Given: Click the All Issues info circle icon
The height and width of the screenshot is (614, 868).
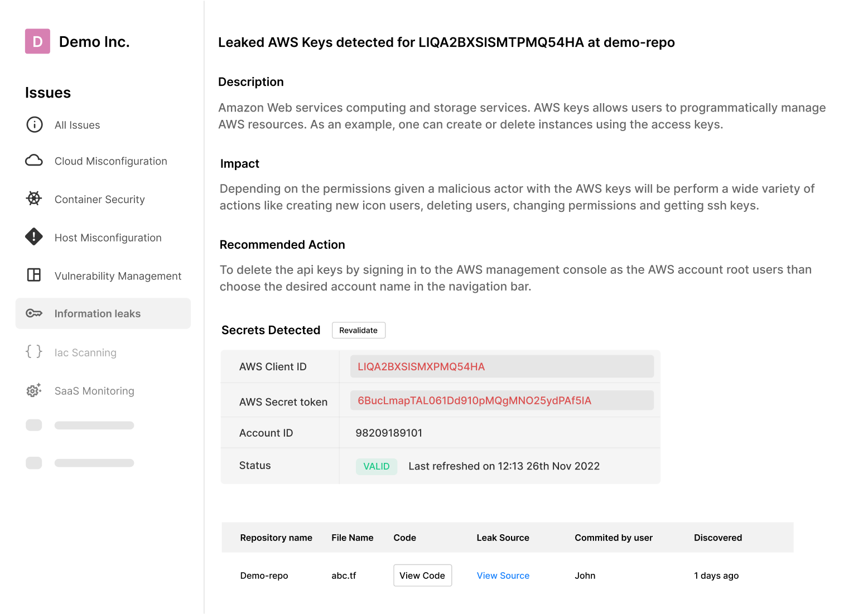Looking at the screenshot, I should [35, 124].
